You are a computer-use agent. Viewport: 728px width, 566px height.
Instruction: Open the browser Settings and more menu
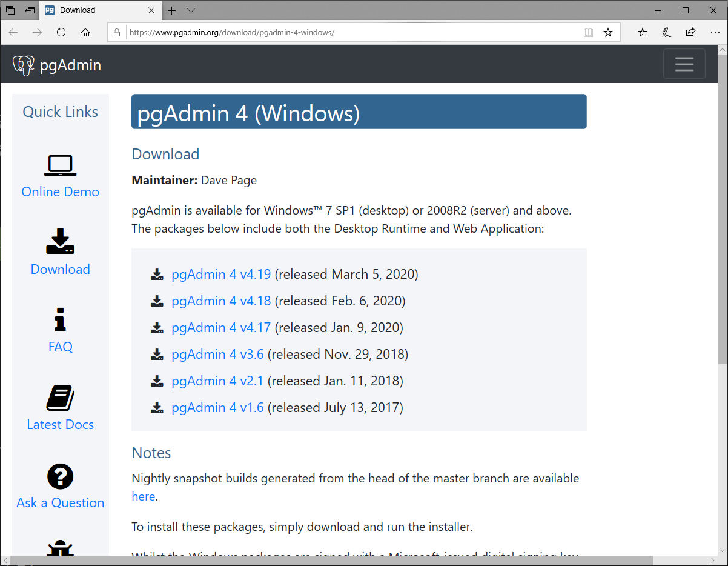[715, 32]
